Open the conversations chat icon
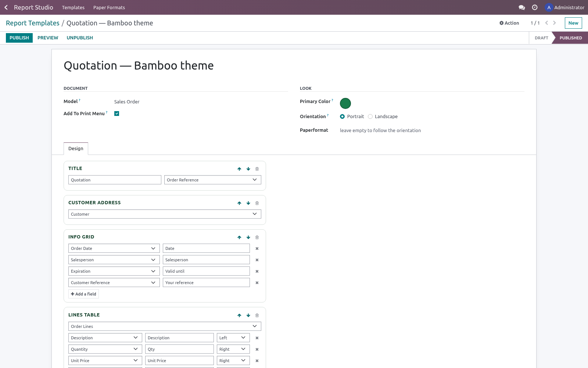Viewport: 588px width, 368px height. 521,7
